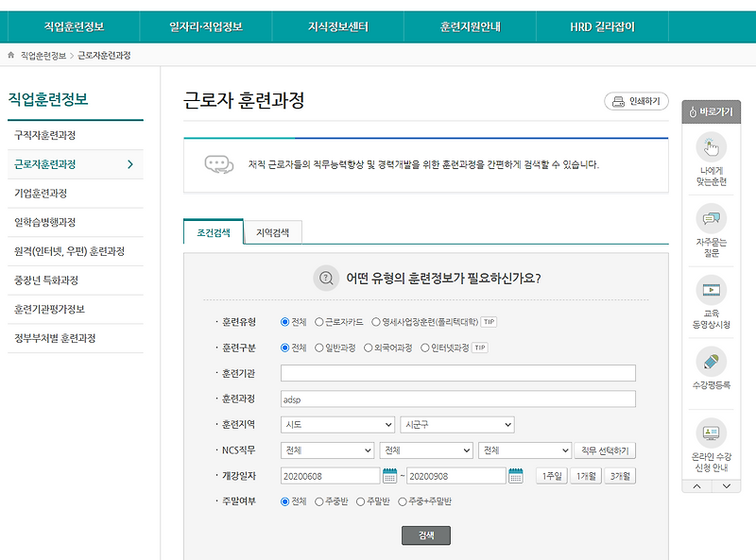The width and height of the screenshot is (756, 560).
Task: Open 나에게 맞는훈련 shortcut icon
Action: [x=712, y=147]
